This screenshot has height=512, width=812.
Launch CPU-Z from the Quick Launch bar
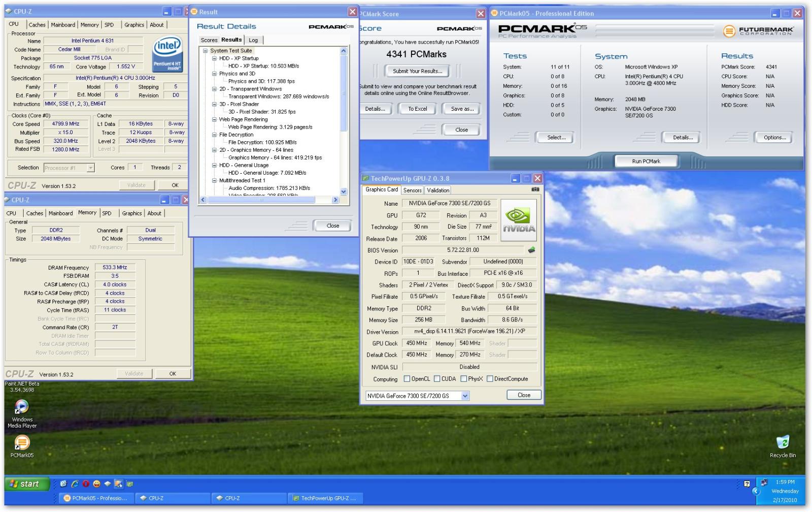[108, 484]
